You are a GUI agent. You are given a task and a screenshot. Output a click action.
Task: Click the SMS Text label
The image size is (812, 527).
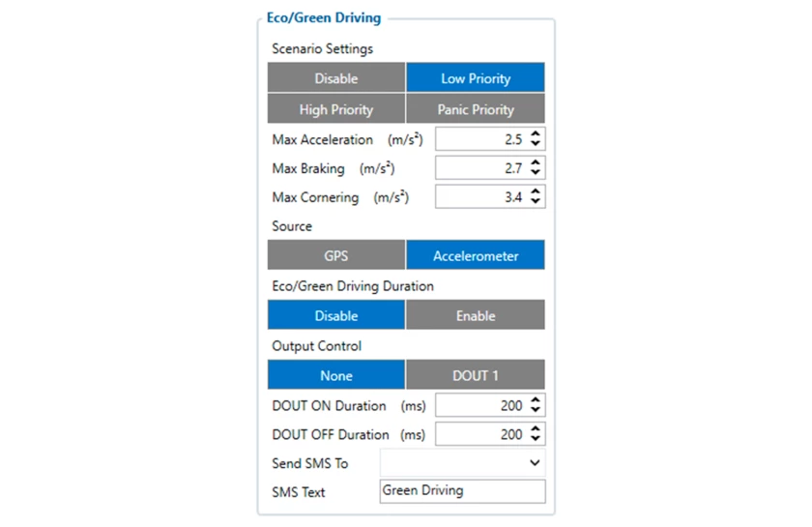[x=299, y=492]
